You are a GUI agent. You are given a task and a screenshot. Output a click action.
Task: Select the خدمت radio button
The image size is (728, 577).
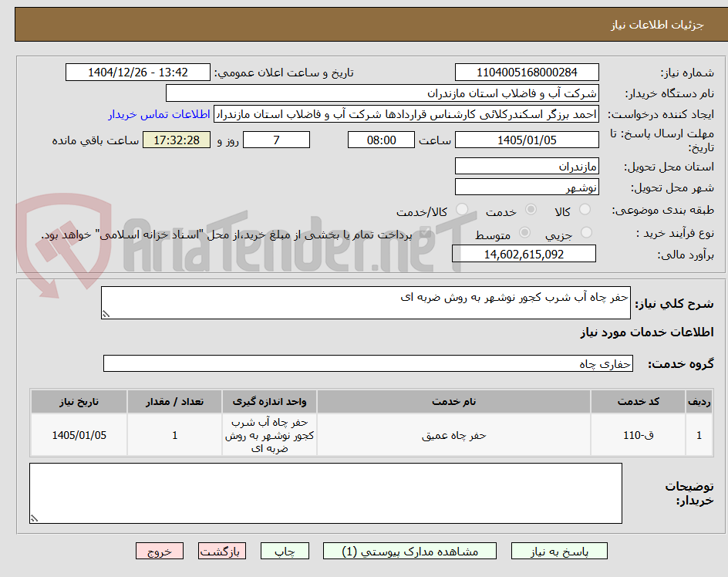531,210
